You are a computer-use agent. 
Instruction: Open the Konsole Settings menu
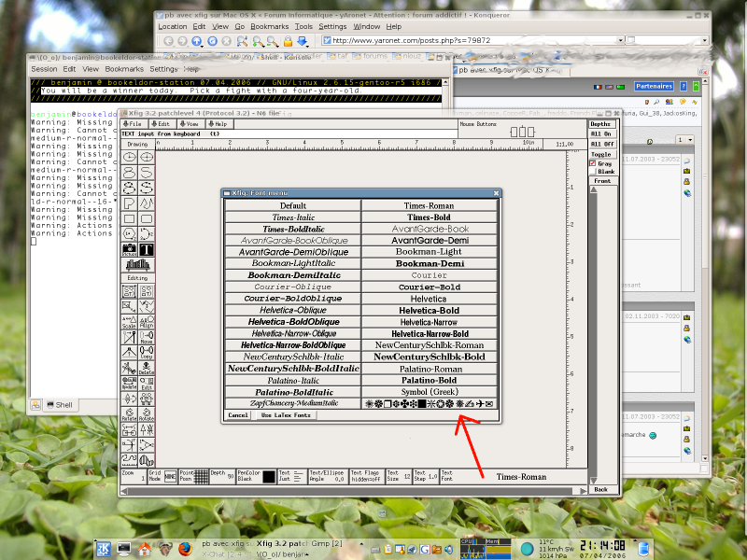pos(163,69)
